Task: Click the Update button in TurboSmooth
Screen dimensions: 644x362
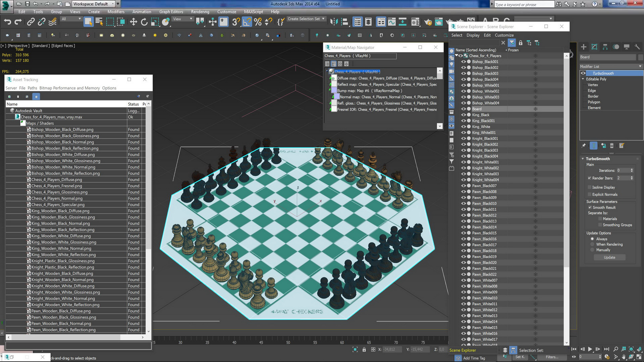Action: (x=609, y=257)
